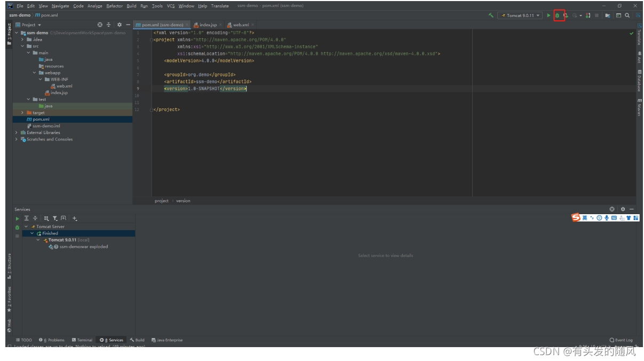Open Project panel settings gear
Screen dimensions: 644x361
click(120, 25)
